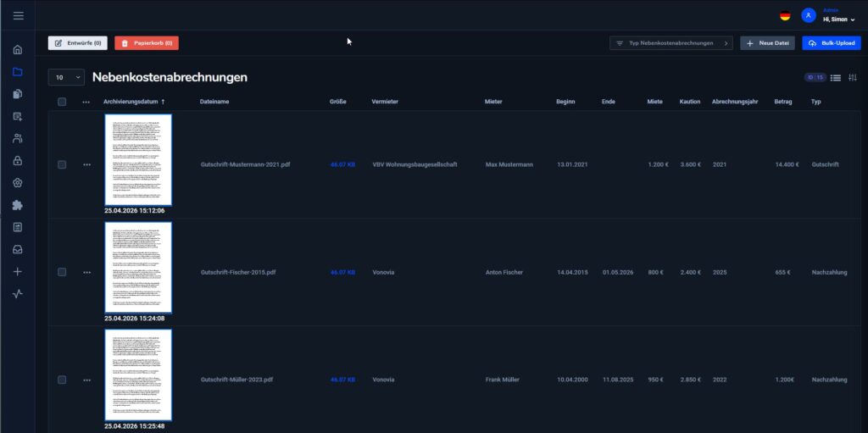
Task: Select checkbox for Gutschrift-Müller-2023.pdf row
Action: [x=62, y=380]
